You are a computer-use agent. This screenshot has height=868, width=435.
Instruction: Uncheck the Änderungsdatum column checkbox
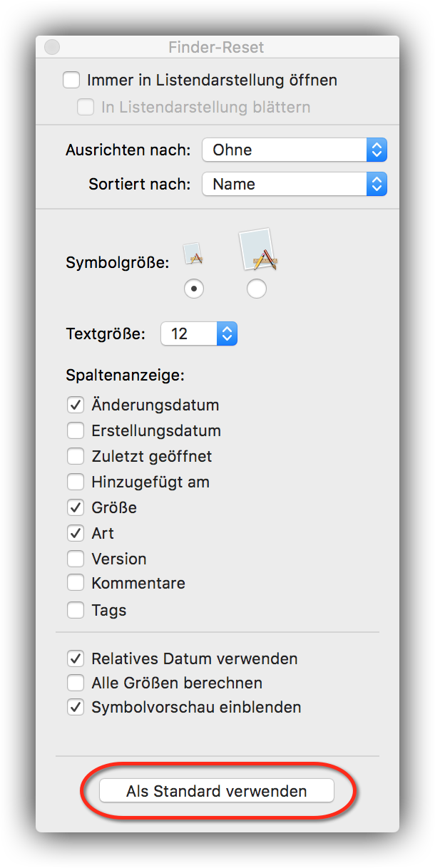(x=76, y=405)
